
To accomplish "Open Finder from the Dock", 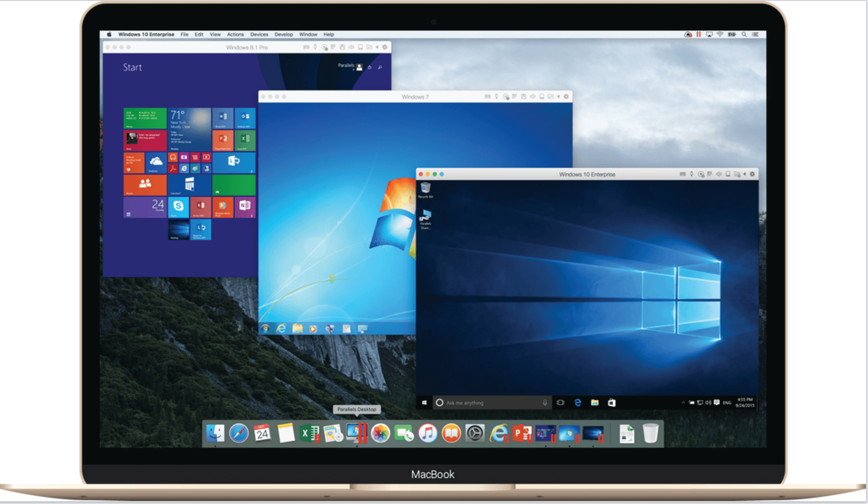I will [x=215, y=433].
